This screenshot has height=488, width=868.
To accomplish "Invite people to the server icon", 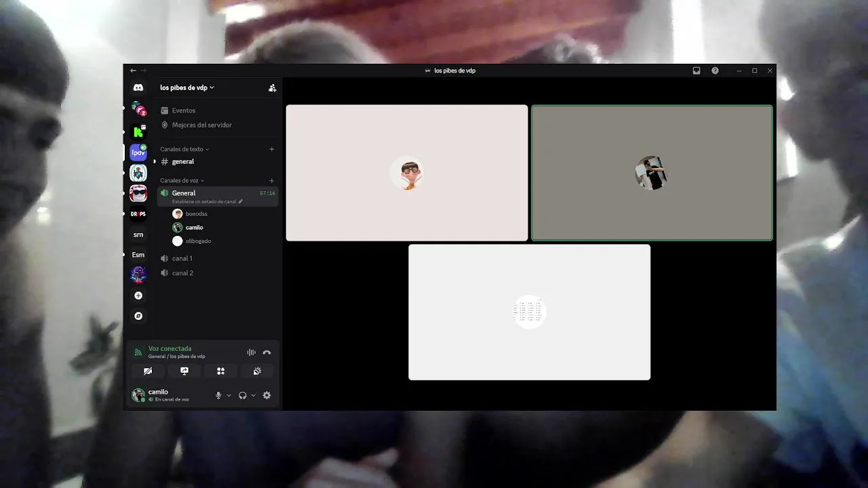I will tap(272, 88).
